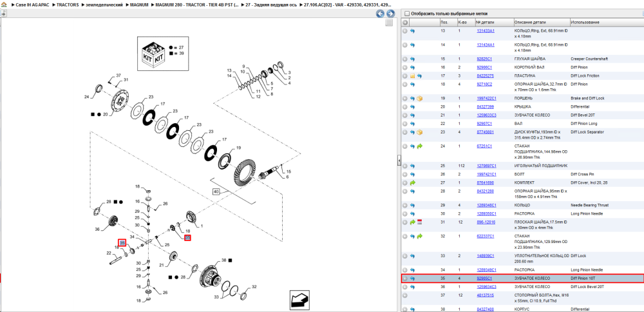Click the blue arrow icon in row 36
Image resolution: width=644 pixels, height=312 pixels.
click(412, 286)
